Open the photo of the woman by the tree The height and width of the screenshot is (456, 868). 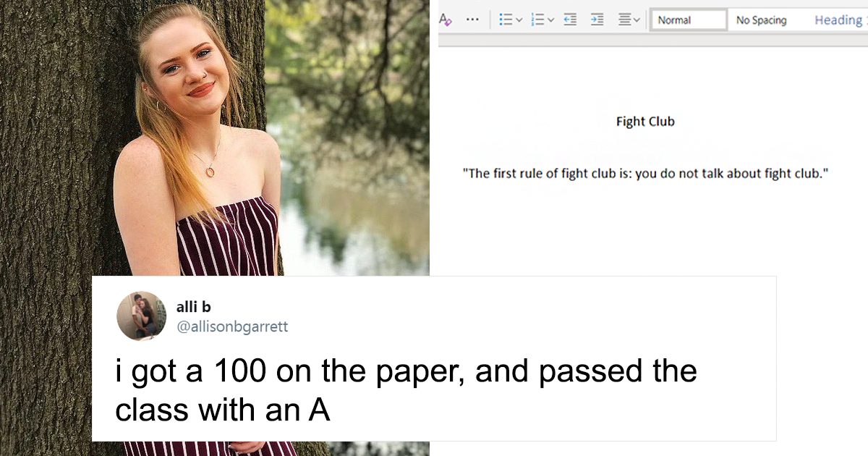click(x=214, y=138)
